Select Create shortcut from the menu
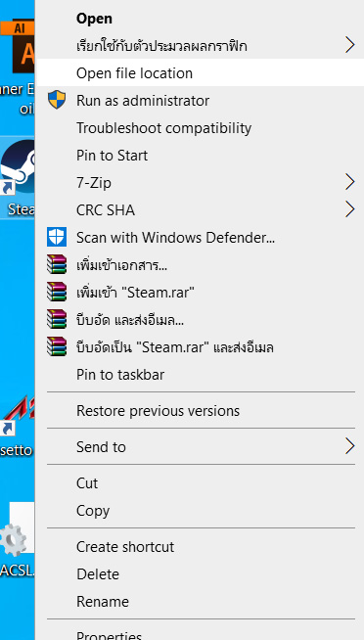 click(200, 546)
